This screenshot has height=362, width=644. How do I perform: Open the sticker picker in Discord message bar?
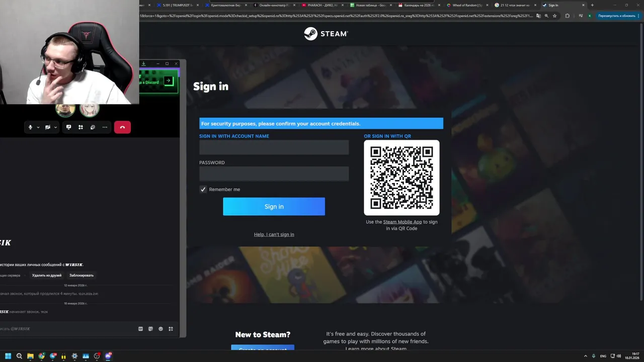pyautogui.click(x=150, y=329)
